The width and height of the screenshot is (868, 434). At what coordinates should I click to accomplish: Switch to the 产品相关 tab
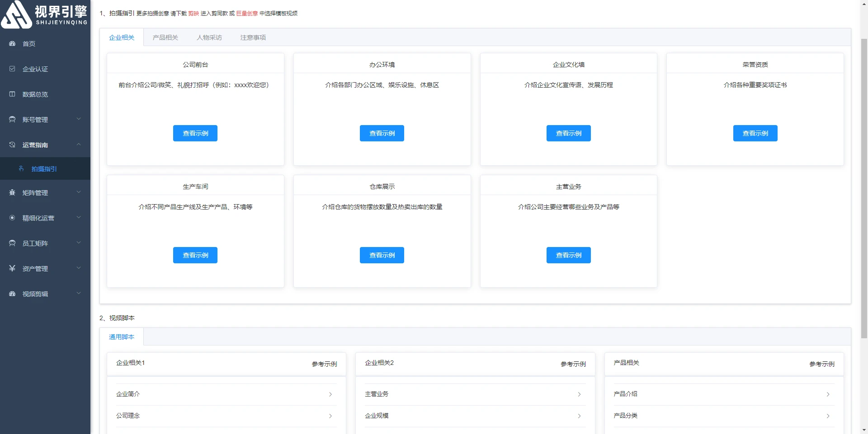(x=165, y=37)
